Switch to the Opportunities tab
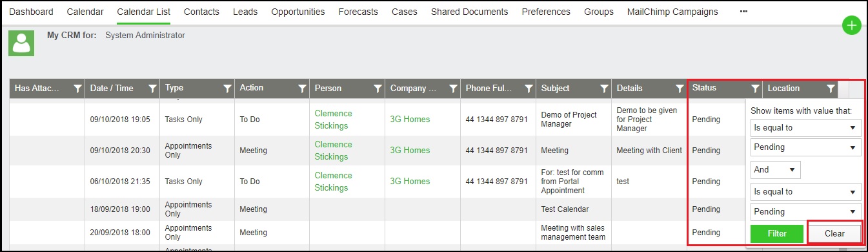Viewport: 868px width, 252px height. click(x=298, y=12)
